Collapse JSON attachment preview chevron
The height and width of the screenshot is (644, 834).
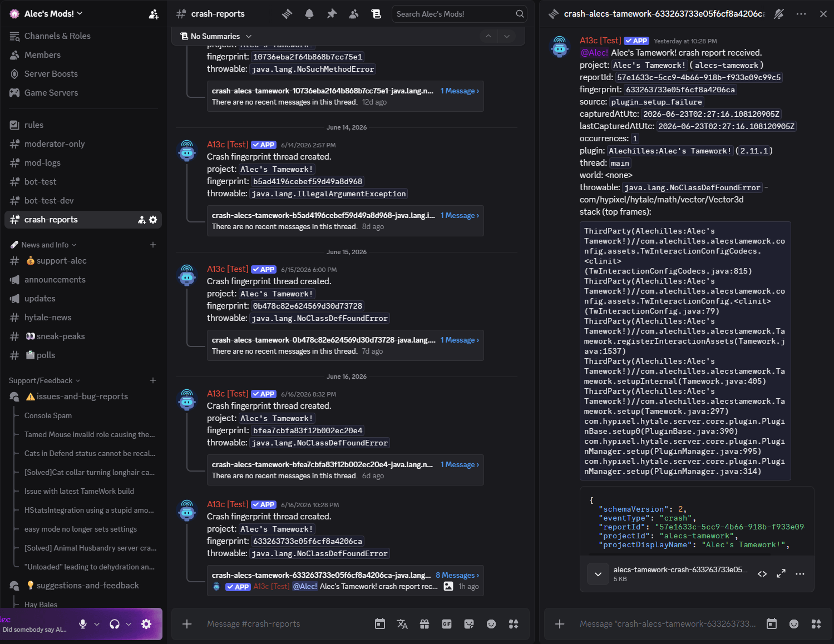[598, 574]
